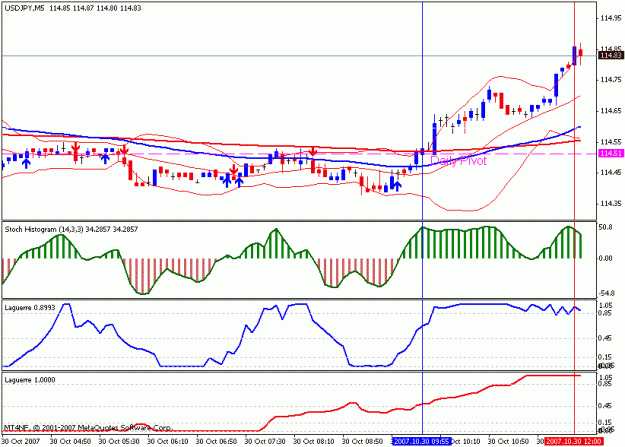Click the 30 Oct 05:30 time axis label
Image resolution: width=625 pixels, height=447 pixels.
119,441
